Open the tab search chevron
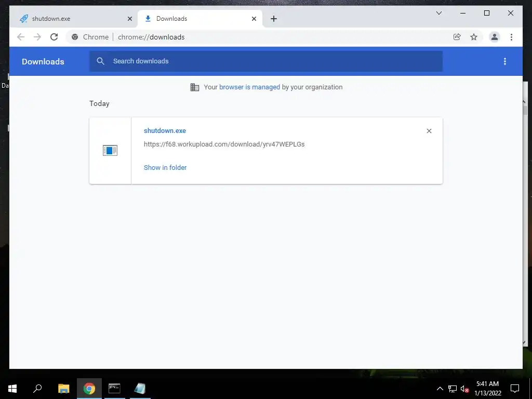Screen dimensions: 532x399 click(x=438, y=13)
